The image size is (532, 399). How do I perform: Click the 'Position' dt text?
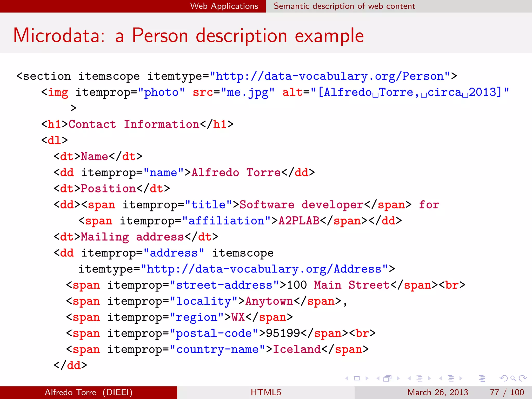click(x=108, y=189)
